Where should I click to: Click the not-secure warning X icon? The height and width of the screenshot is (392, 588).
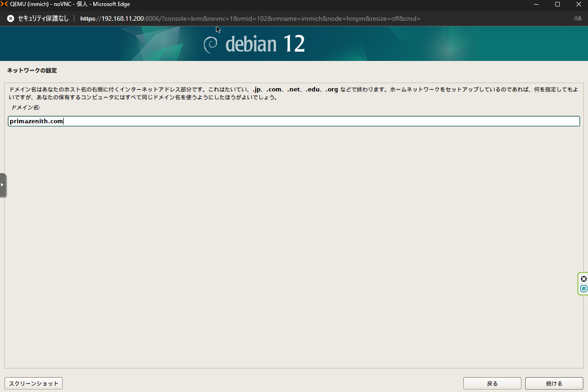(x=11, y=18)
